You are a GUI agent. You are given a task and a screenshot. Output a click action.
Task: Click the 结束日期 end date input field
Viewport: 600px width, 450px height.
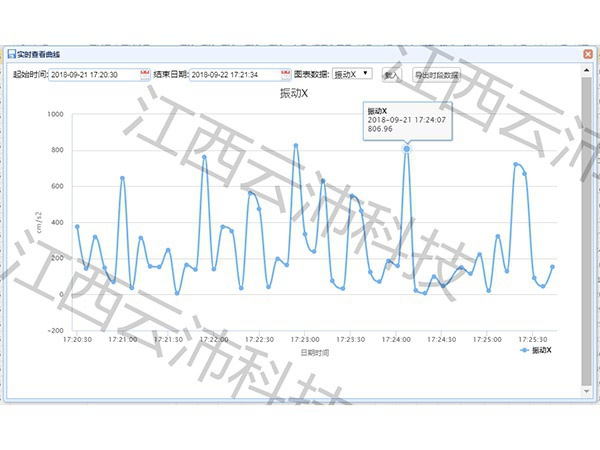[x=233, y=74]
